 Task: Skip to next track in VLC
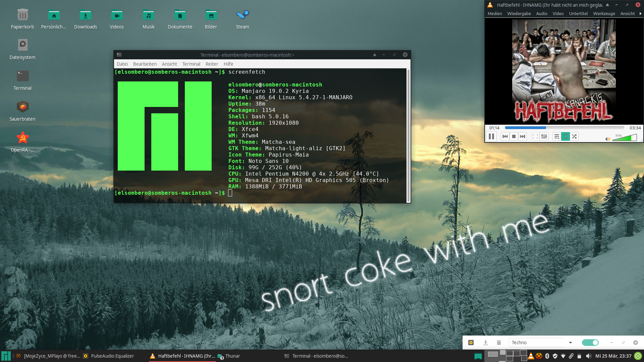pos(523,136)
